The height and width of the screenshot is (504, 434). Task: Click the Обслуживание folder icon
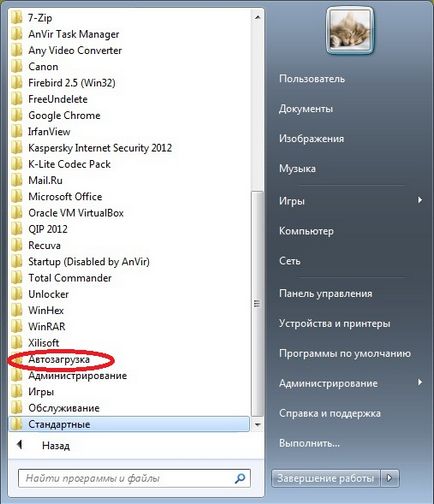pyautogui.click(x=16, y=408)
